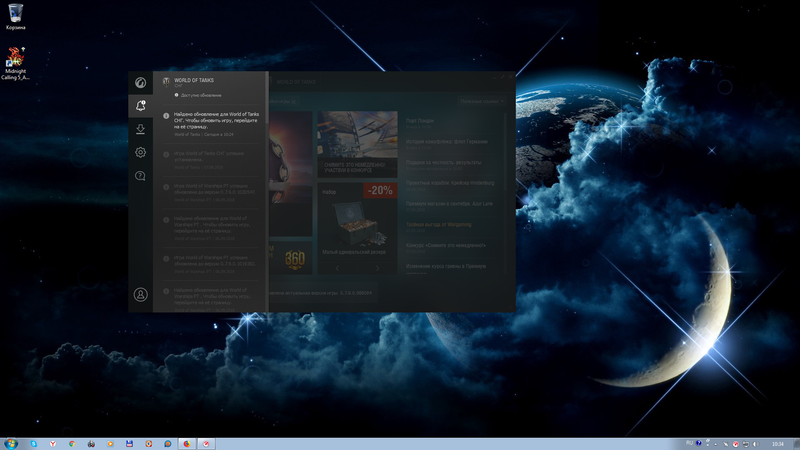Show hidden tray icons arrow

pos(715,444)
